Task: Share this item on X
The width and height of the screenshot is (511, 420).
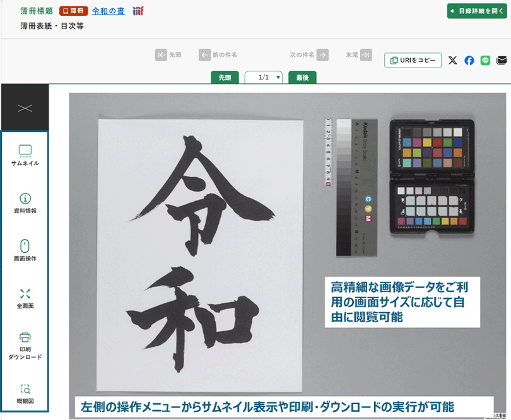Action: click(452, 61)
